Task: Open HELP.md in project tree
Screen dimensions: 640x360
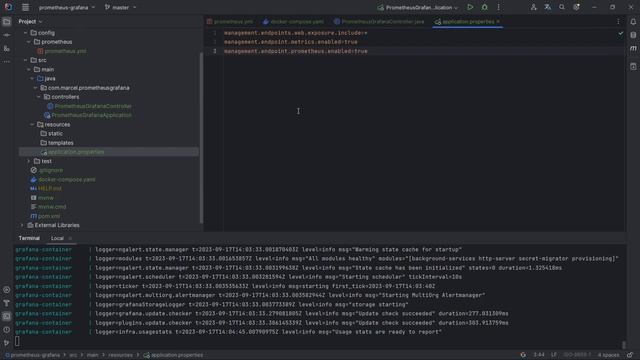Action: (x=50, y=189)
